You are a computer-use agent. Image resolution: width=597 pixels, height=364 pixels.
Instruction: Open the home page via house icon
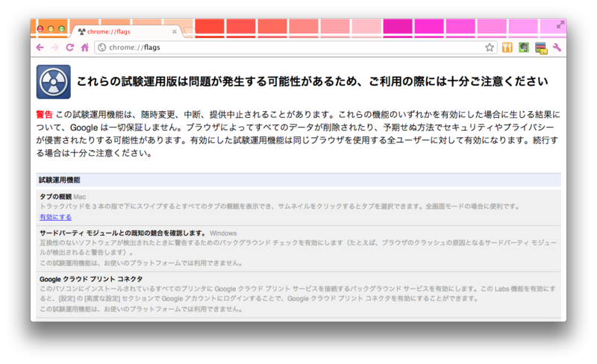coord(85,48)
